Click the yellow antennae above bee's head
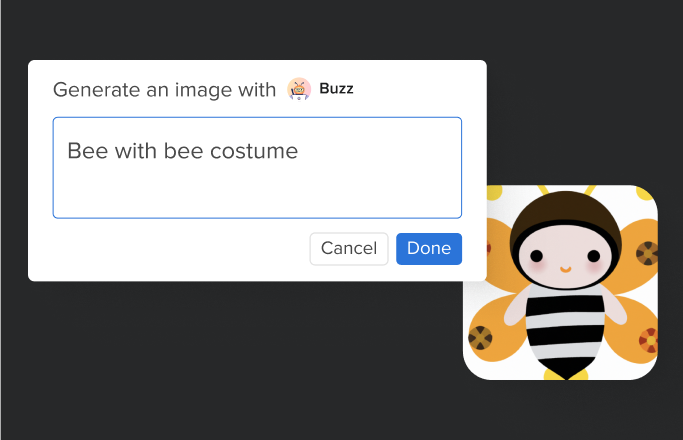The image size is (683, 440). pos(566,190)
